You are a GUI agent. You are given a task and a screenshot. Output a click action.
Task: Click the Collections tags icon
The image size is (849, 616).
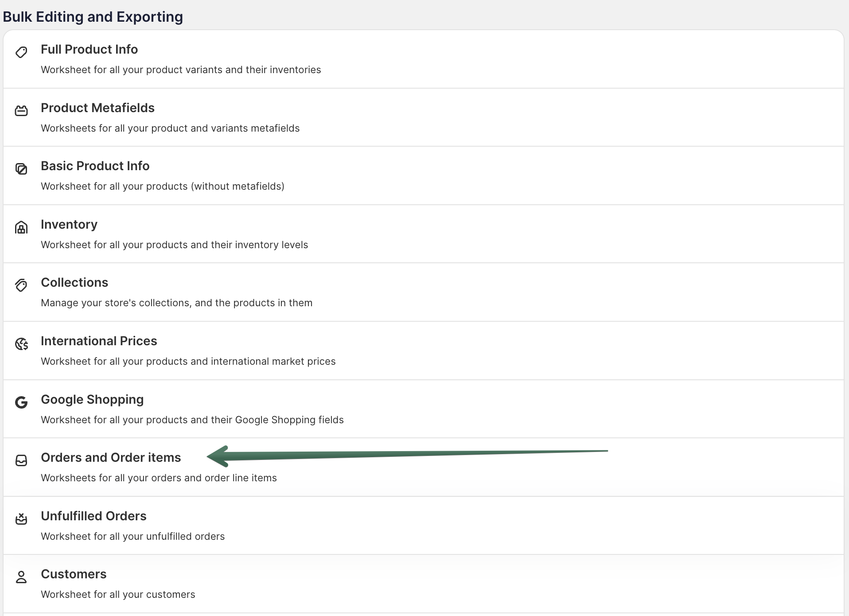(21, 285)
